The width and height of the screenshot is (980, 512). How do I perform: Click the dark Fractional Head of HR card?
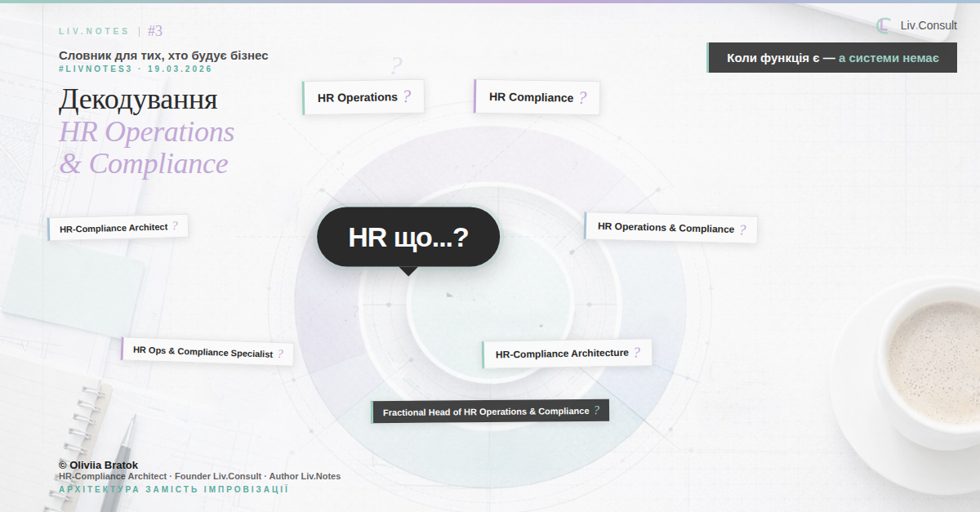(x=486, y=412)
